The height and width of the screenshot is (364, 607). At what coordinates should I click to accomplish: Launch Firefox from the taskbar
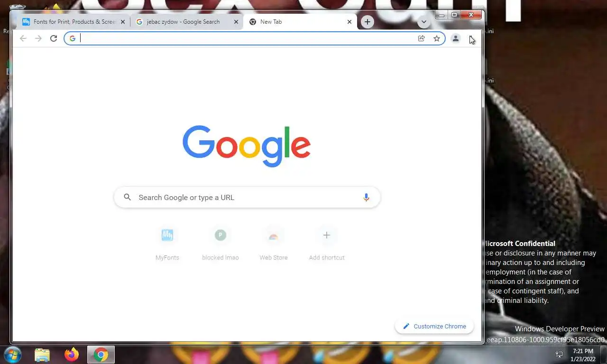tap(72, 355)
